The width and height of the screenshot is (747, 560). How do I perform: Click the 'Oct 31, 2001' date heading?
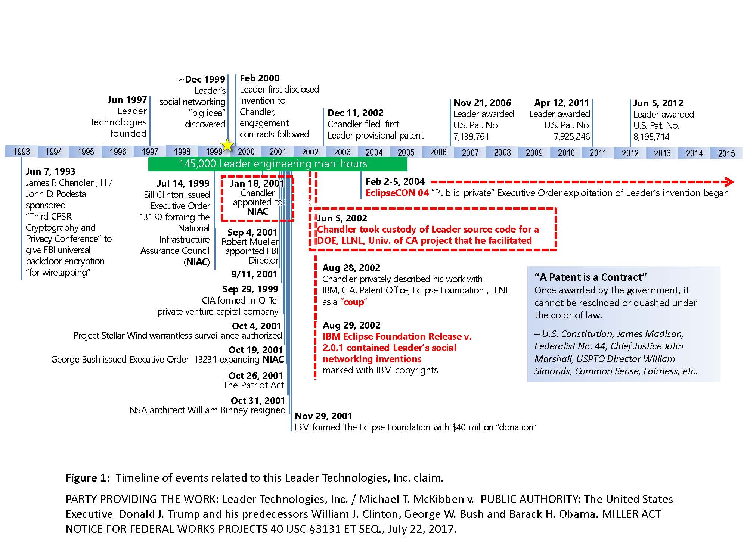[x=258, y=401]
